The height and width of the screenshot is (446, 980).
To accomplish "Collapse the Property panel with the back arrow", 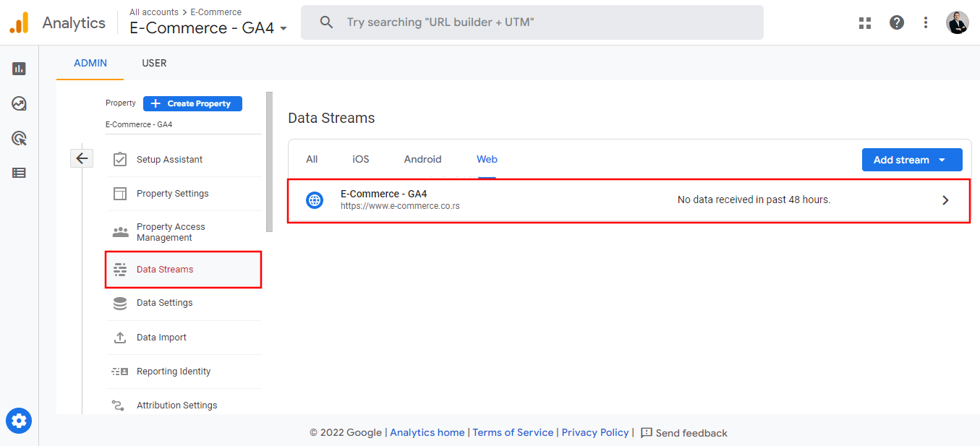I will point(82,158).
